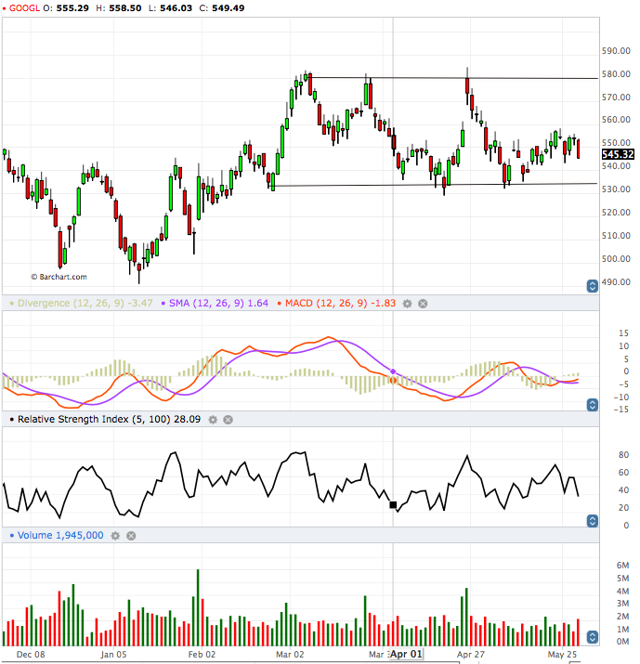The image size is (640, 664).
Task: Click the Dec 08 date axis label
Action: click(x=31, y=654)
